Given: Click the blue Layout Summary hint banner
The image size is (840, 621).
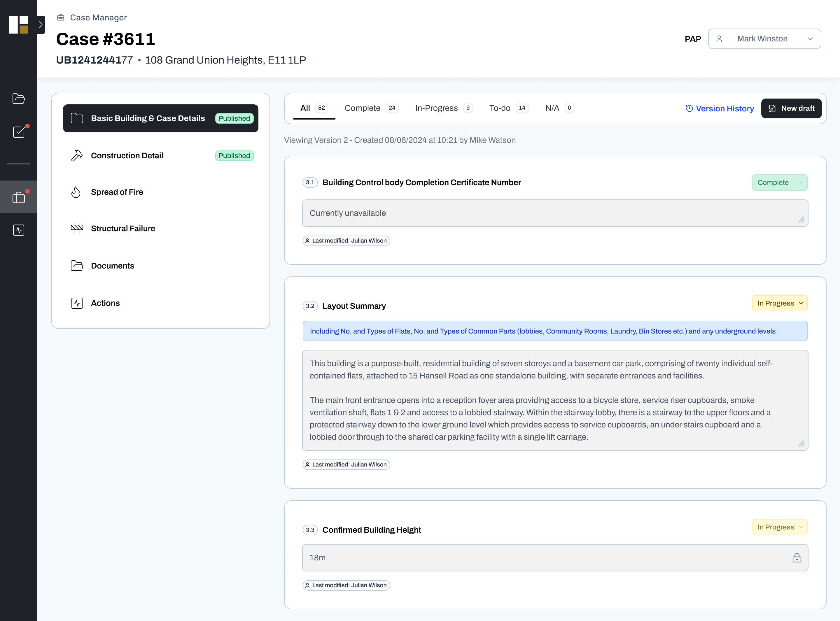Looking at the screenshot, I should pyautogui.click(x=555, y=331).
